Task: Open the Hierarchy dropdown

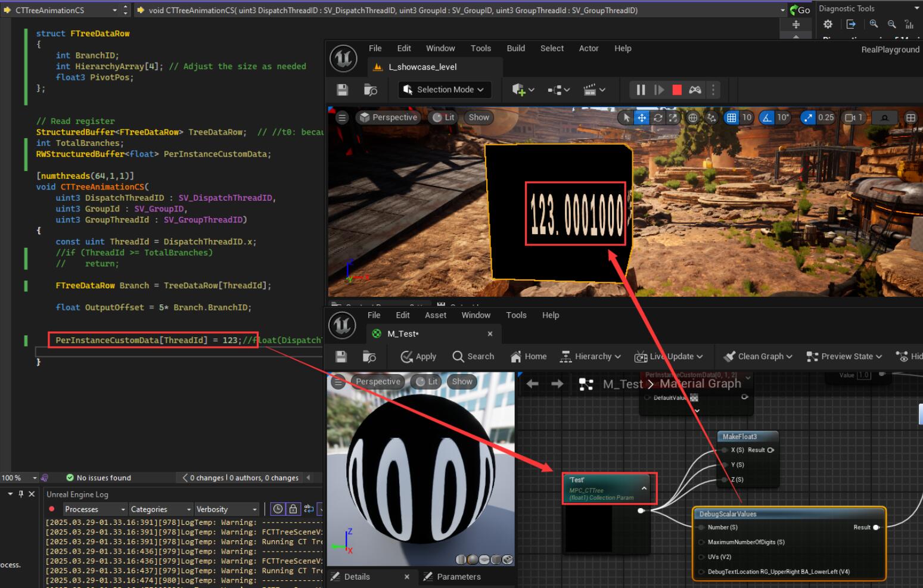Action: point(591,356)
